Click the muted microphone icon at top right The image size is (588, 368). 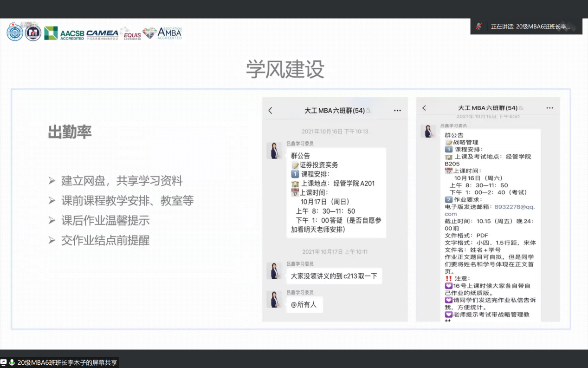[478, 26]
